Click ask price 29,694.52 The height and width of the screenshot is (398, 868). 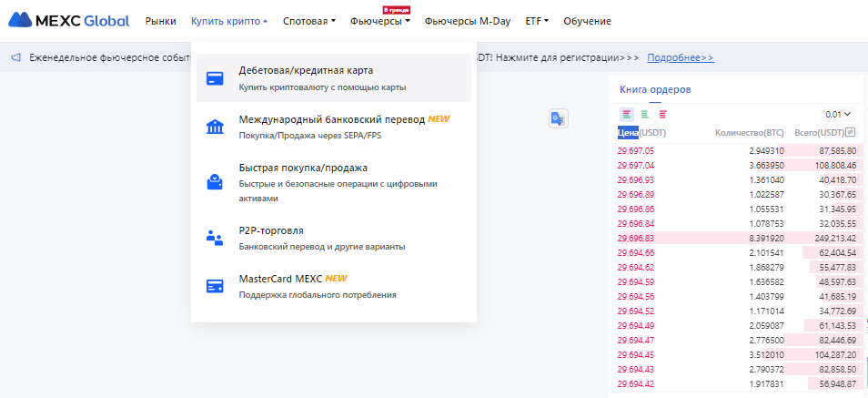coord(635,311)
